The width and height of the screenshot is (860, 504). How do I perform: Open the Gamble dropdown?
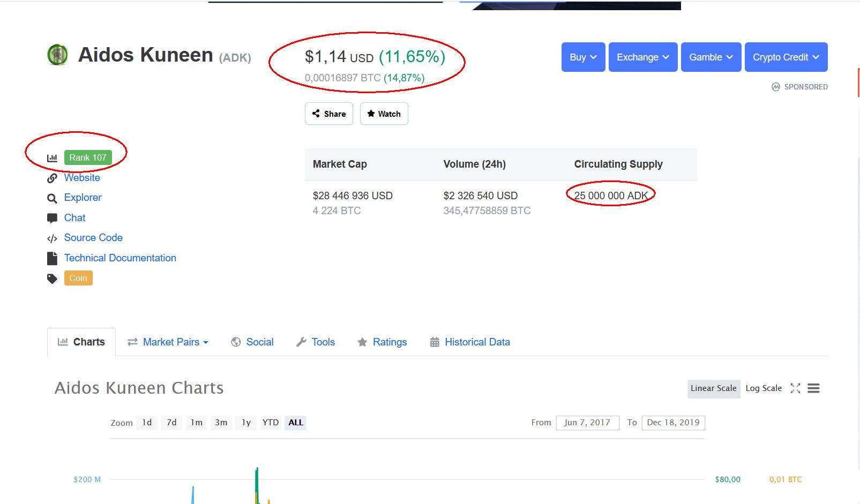(x=711, y=57)
